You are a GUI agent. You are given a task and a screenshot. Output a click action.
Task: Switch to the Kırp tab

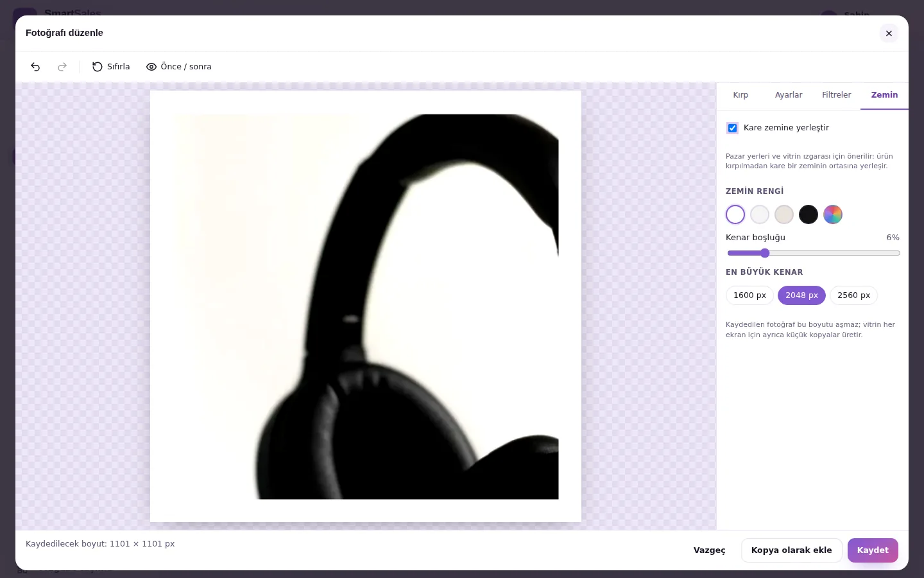click(740, 95)
